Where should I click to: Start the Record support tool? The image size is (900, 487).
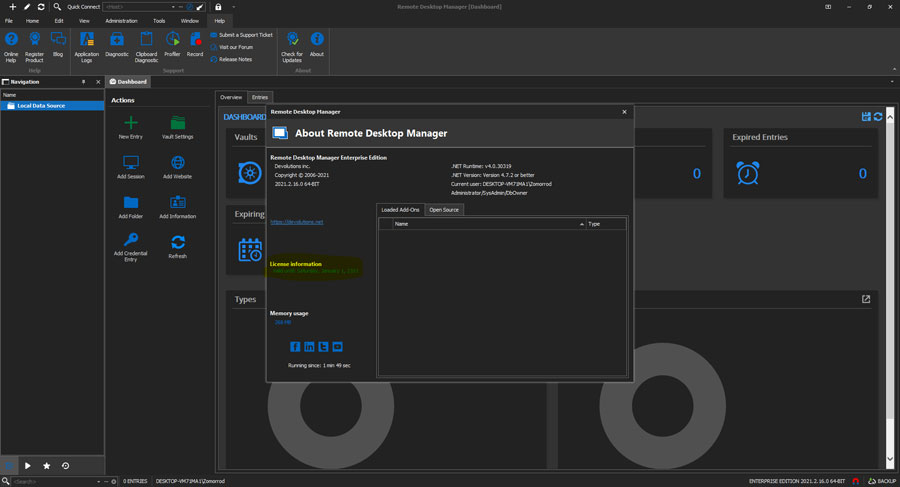195,40
